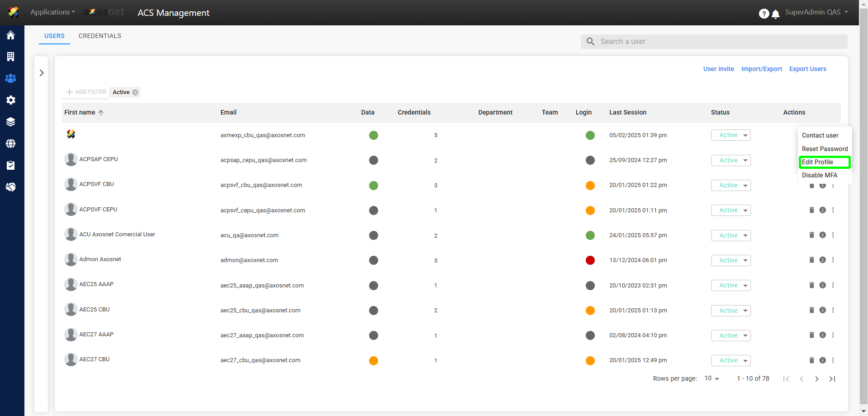Focus the Search a user field
The height and width of the screenshot is (416, 868).
[719, 42]
